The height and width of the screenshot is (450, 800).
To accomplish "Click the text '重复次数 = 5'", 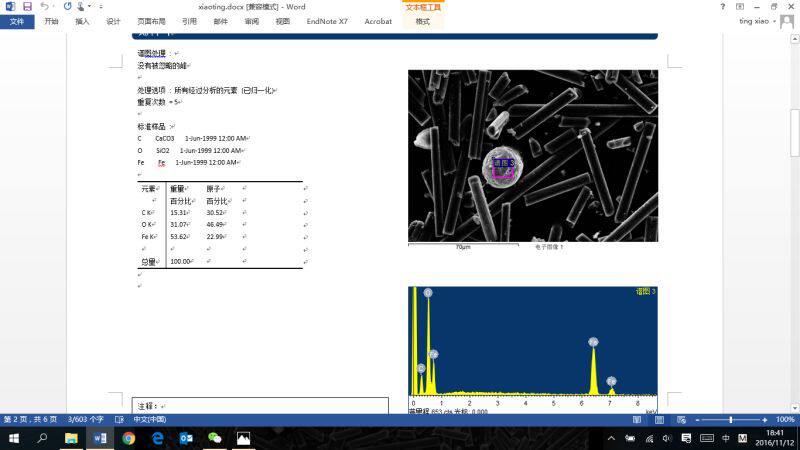I will tap(158, 102).
